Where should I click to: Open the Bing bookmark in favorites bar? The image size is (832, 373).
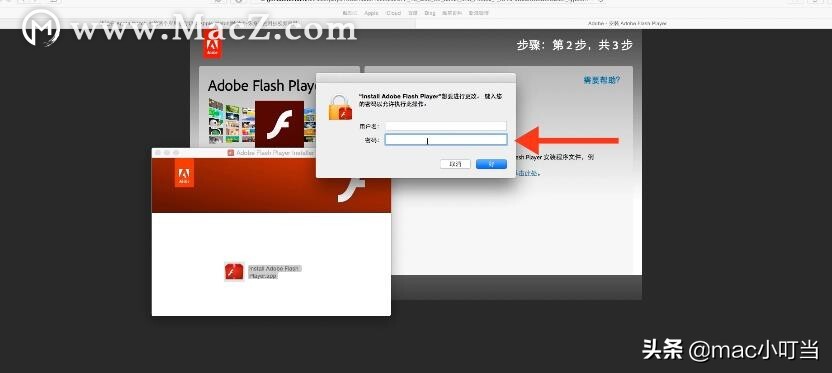click(430, 13)
